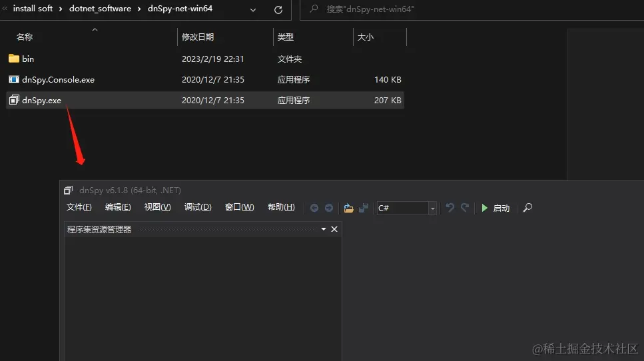Click 2023/2/19 22:31 date cell
The image size is (644, 361).
[x=212, y=59]
